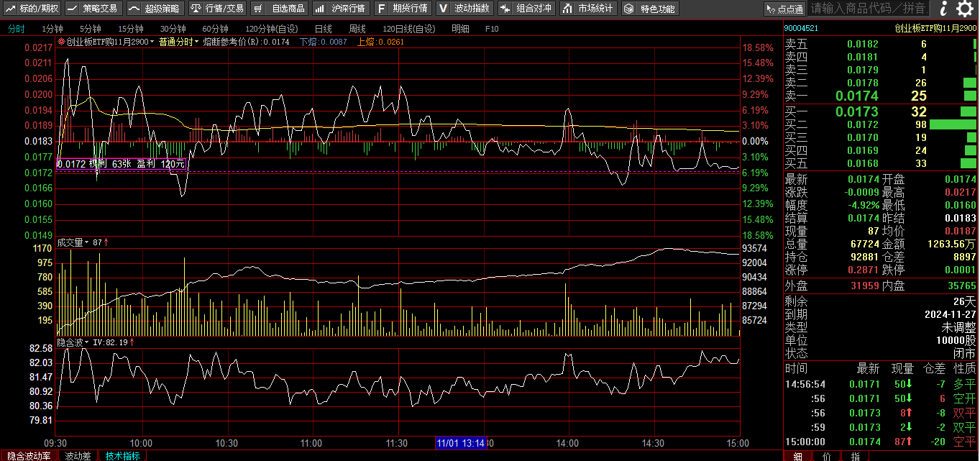Click the product code search field

click(869, 9)
